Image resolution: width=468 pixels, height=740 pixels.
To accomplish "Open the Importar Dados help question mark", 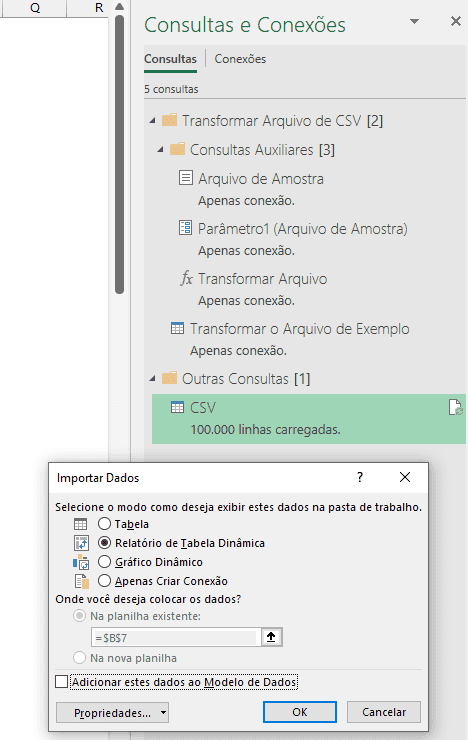I will 360,477.
